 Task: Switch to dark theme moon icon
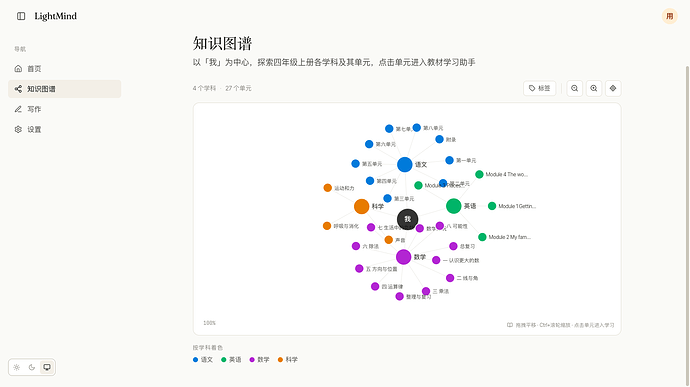32,367
